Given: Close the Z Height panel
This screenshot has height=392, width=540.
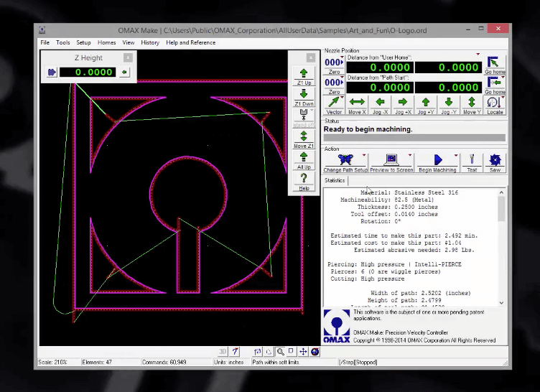Looking at the screenshot, I should point(128,57).
